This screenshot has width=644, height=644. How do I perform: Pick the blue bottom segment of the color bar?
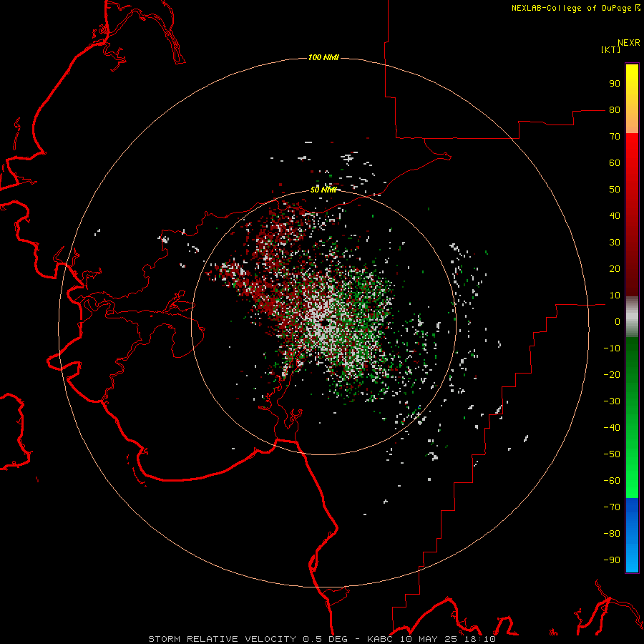tap(632, 535)
